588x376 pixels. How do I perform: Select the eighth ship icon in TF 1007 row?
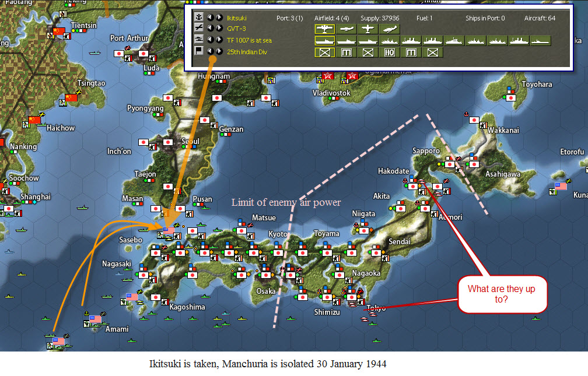pos(475,40)
